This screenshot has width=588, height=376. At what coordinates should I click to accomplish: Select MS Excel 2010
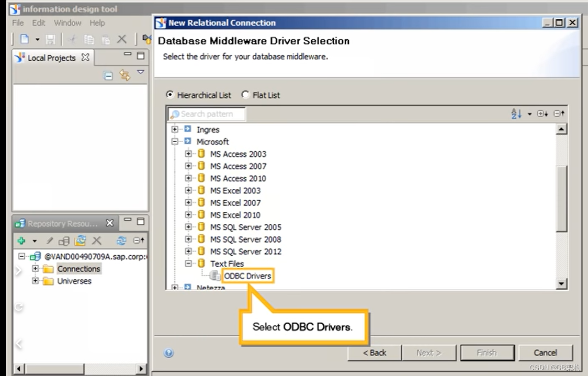tap(235, 215)
